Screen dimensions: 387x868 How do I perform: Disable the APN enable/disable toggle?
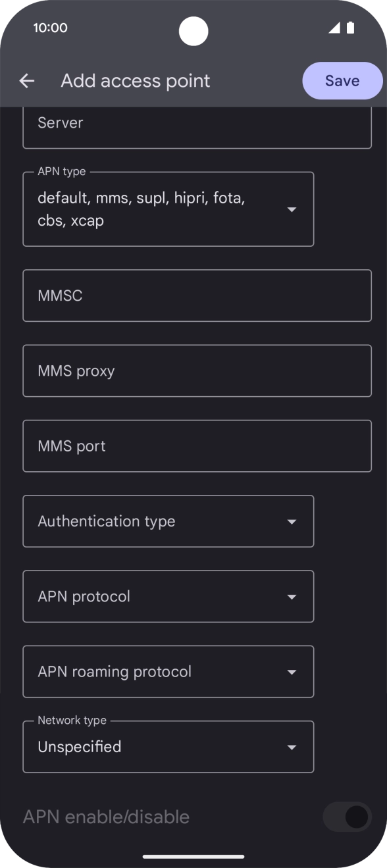(347, 817)
